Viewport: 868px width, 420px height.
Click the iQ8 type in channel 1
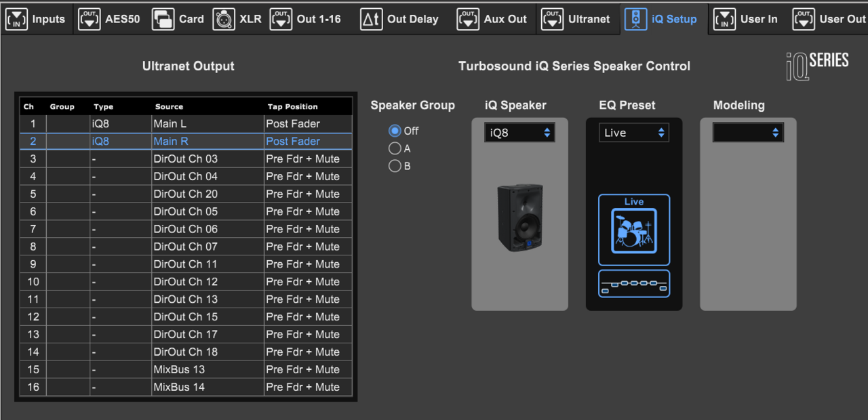pyautogui.click(x=121, y=124)
